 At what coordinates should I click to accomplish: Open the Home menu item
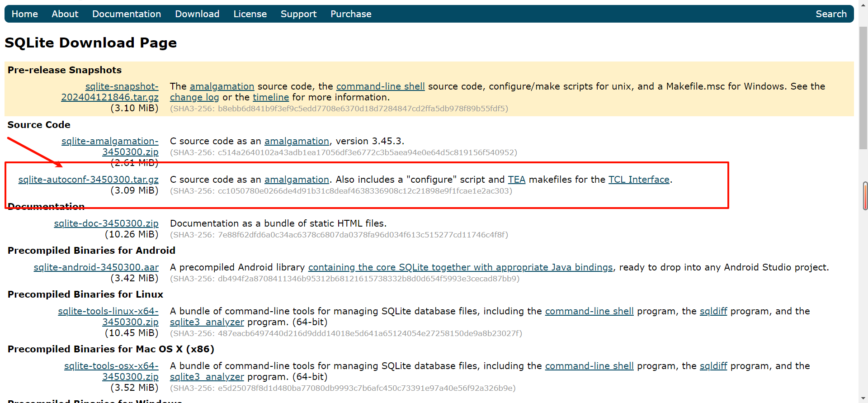(24, 14)
